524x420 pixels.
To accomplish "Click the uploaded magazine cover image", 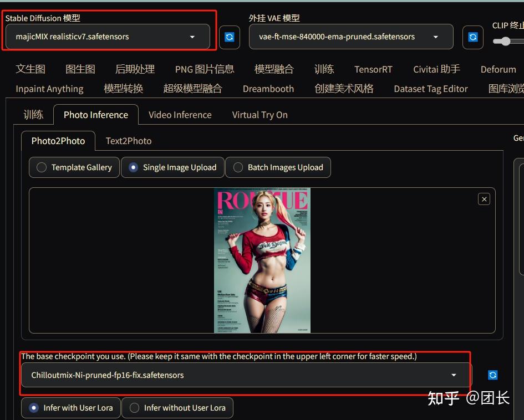I will click(262, 260).
